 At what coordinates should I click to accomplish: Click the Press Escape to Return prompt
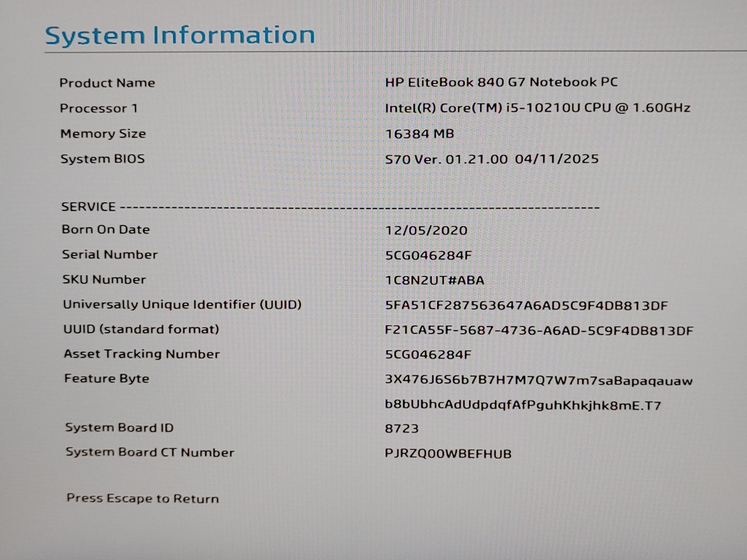(x=142, y=498)
